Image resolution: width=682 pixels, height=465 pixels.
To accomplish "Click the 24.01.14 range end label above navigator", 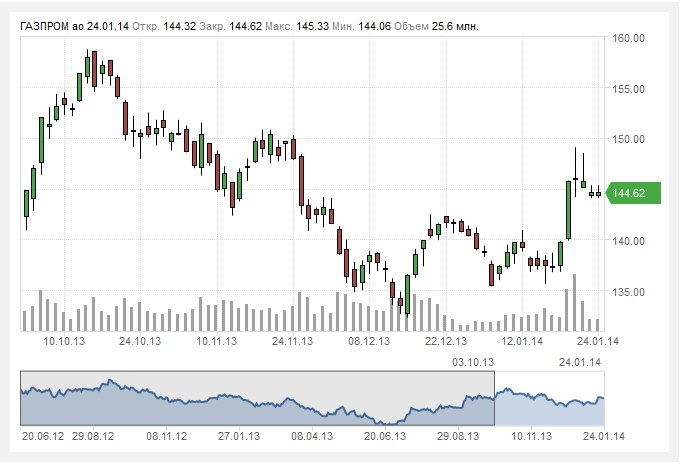I will pos(580,362).
